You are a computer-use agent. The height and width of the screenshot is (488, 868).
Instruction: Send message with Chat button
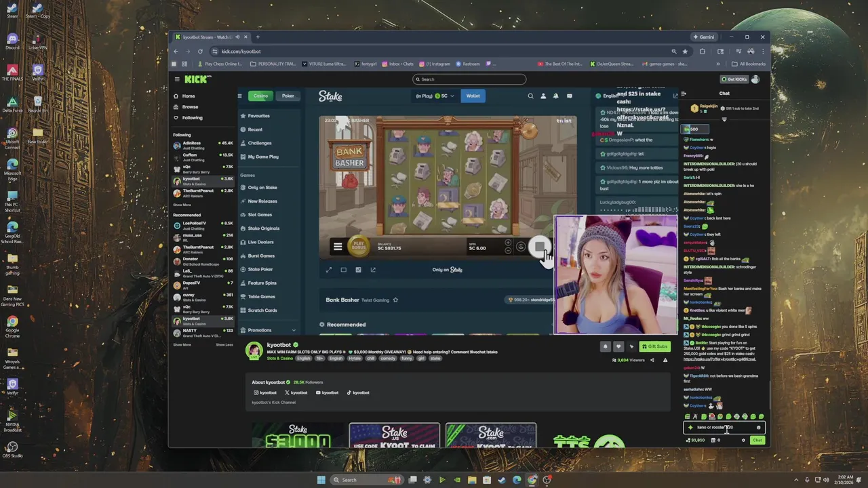point(757,441)
